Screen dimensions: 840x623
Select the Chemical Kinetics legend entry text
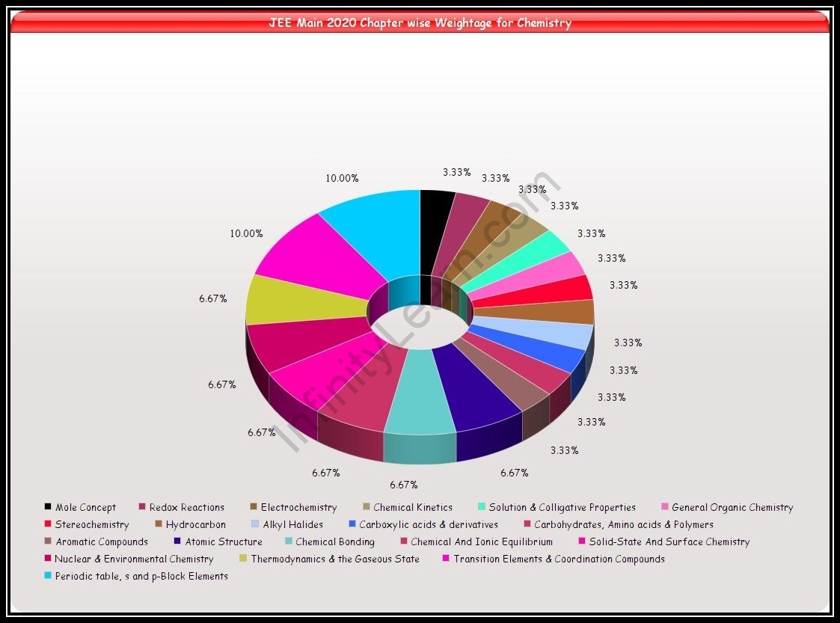(413, 507)
